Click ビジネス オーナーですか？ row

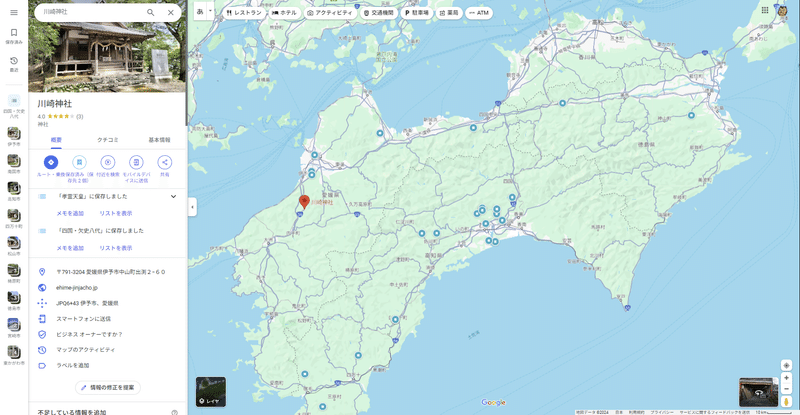[107, 334]
